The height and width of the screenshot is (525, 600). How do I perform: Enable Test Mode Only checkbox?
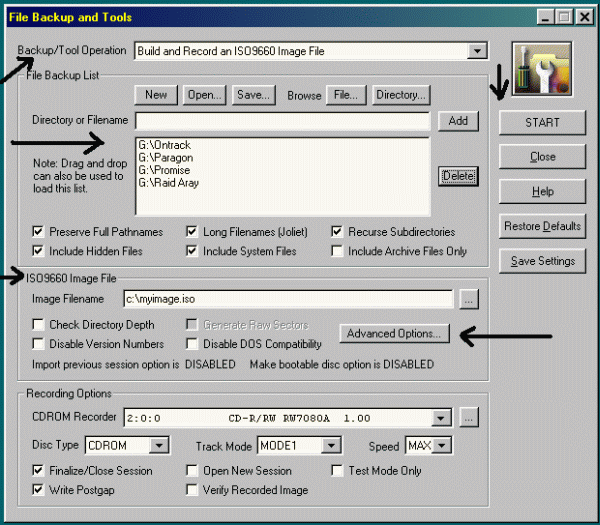[x=337, y=470]
